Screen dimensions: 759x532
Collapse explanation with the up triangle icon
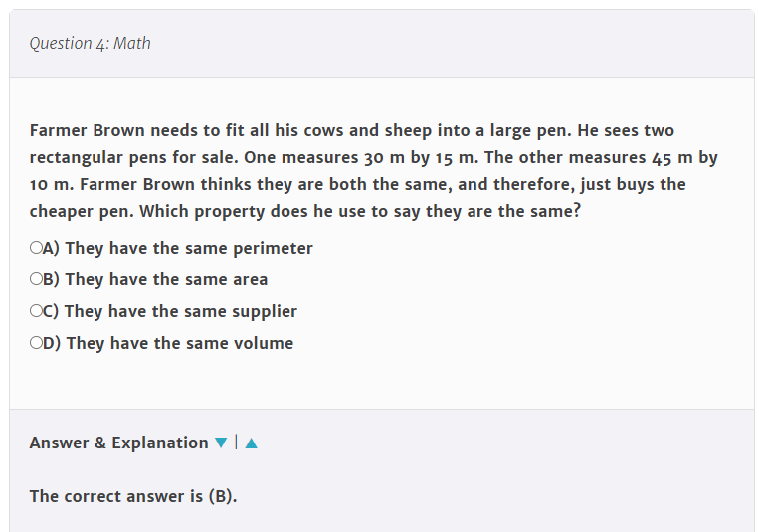252,443
